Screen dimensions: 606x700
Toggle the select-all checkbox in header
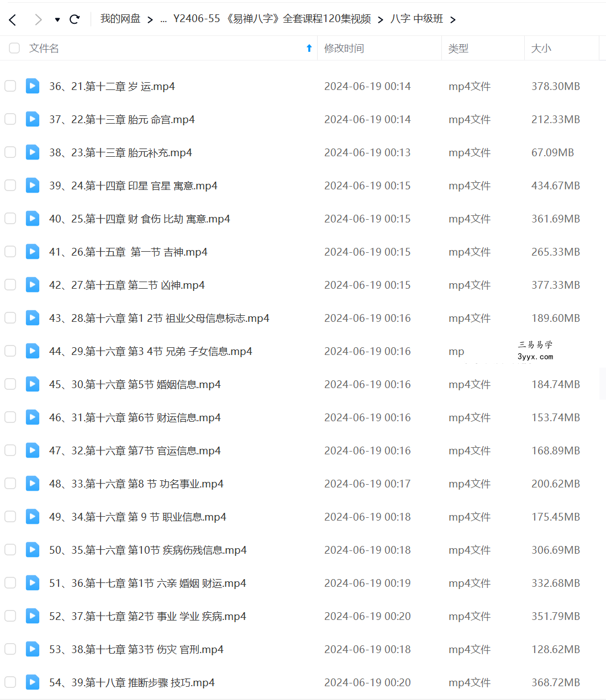tap(14, 48)
